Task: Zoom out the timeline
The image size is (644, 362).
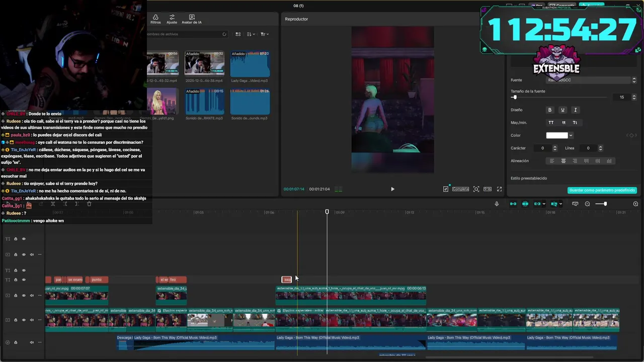Action: (x=587, y=204)
